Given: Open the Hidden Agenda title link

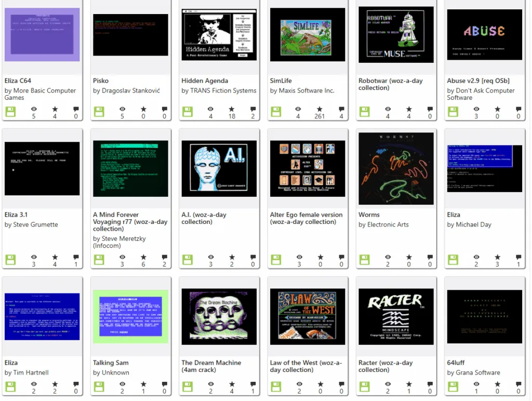Looking at the screenshot, I should [205, 81].
